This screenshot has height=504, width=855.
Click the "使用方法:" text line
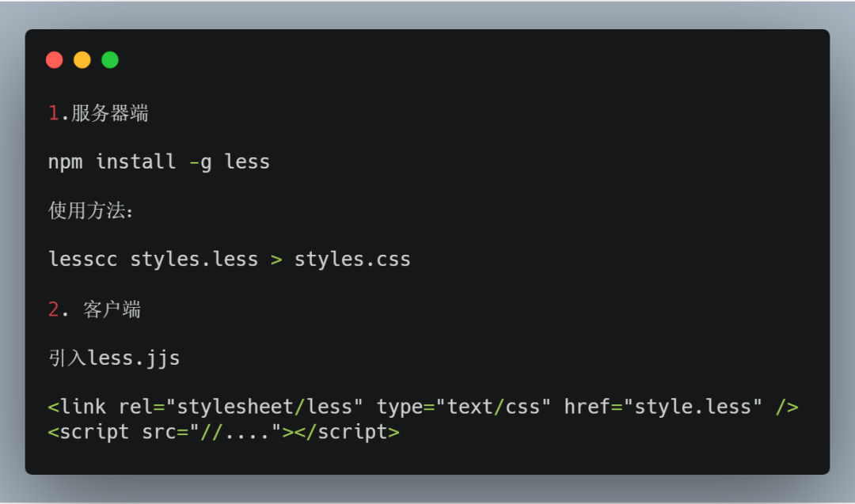[91, 211]
